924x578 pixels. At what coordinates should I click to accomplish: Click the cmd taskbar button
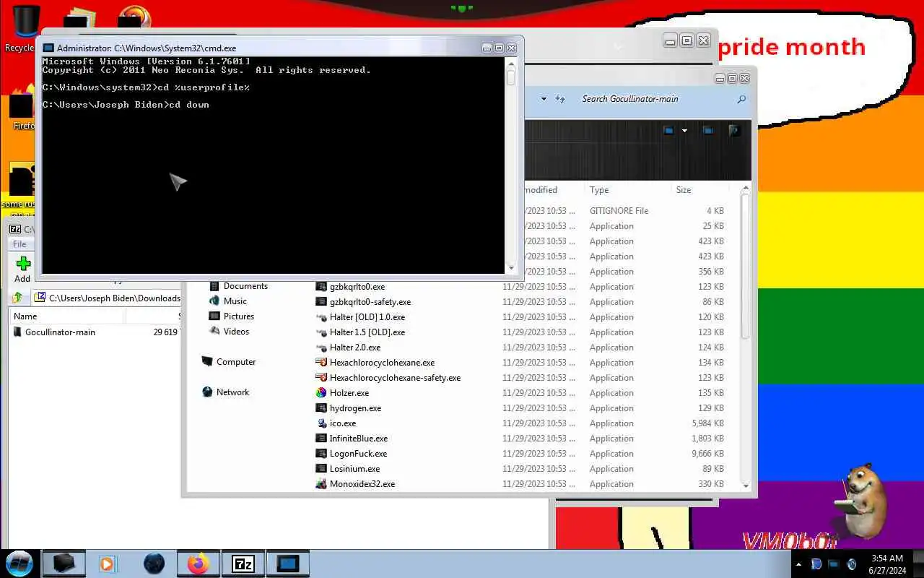pos(287,564)
